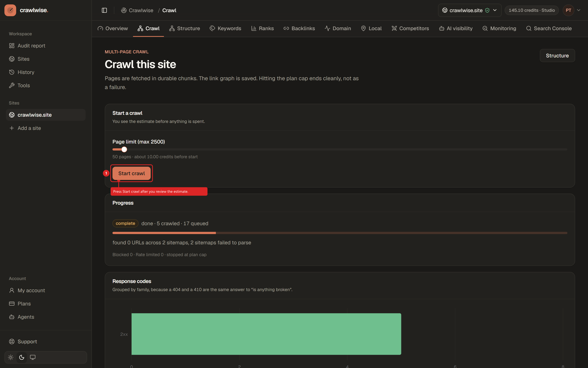Go to the Monitoring tab
The image size is (588, 368).
click(499, 29)
